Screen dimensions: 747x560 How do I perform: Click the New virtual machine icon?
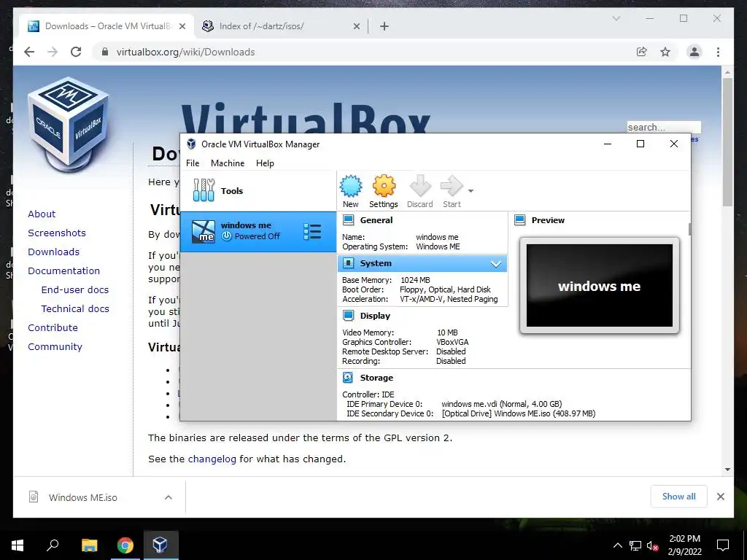(351, 186)
